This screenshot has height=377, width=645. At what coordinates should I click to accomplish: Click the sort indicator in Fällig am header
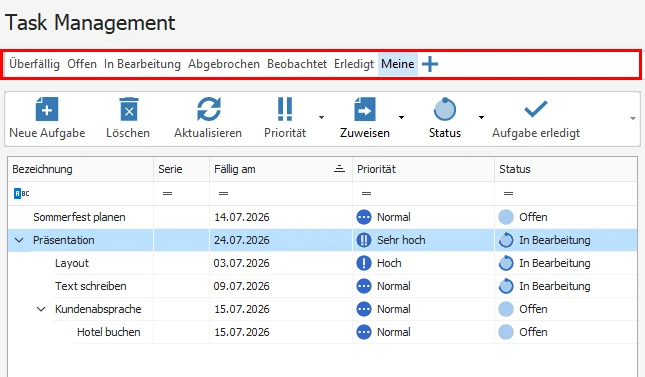click(x=339, y=169)
